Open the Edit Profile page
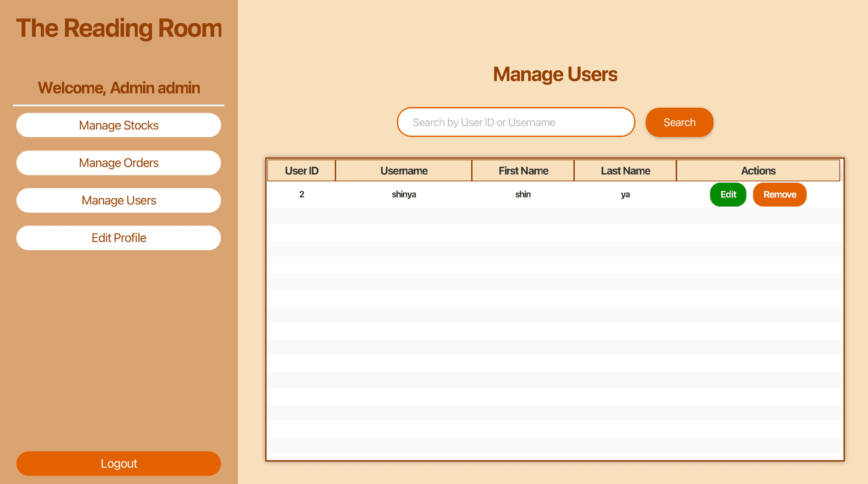This screenshot has width=868, height=484. coord(119,238)
